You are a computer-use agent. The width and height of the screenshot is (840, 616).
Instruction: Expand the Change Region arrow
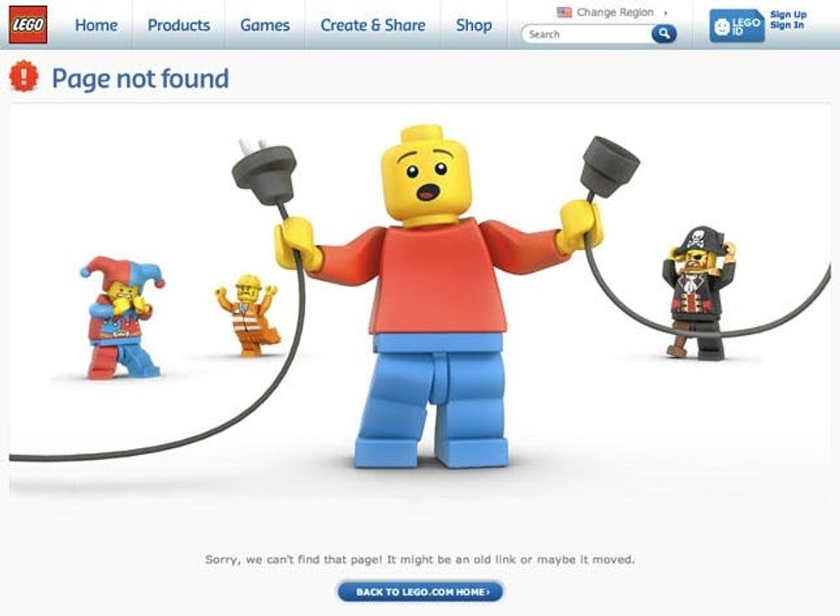[x=665, y=12]
